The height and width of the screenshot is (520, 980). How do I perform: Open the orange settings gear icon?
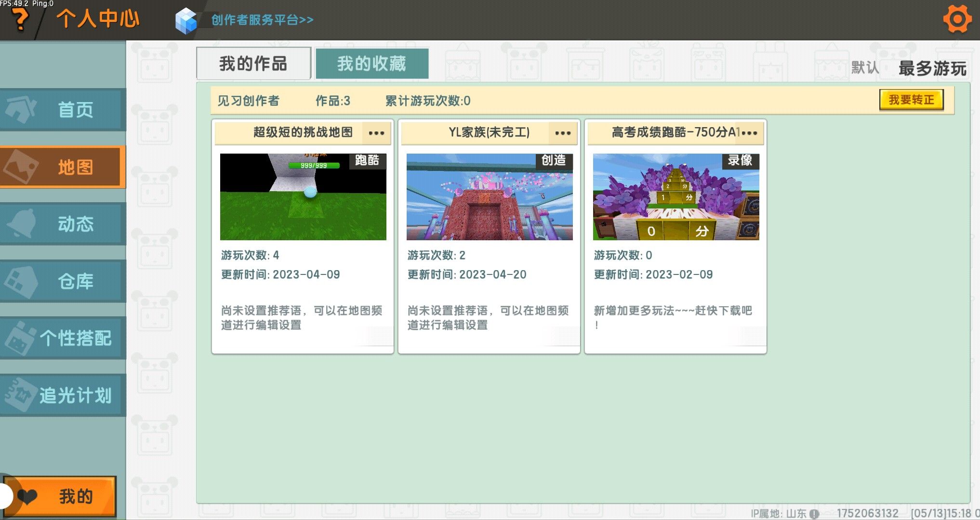(957, 19)
